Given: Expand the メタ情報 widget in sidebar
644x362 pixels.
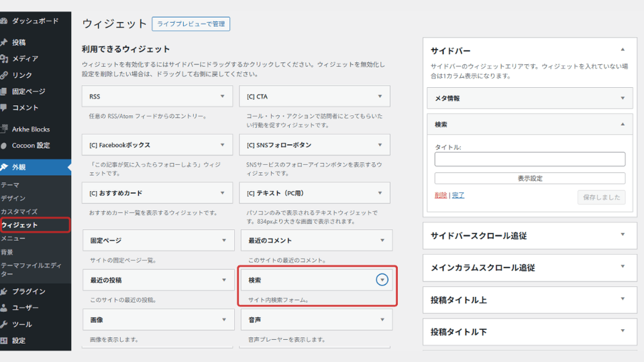Looking at the screenshot, I should 622,98.
